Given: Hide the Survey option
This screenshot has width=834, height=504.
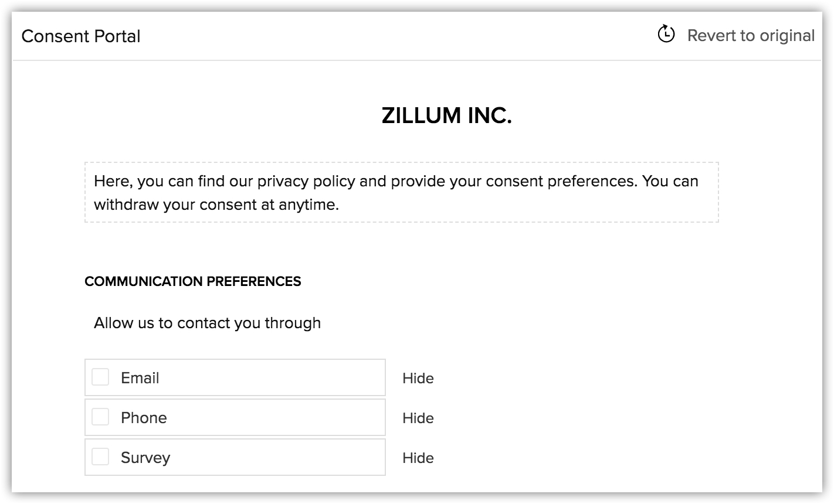Looking at the screenshot, I should coord(418,458).
